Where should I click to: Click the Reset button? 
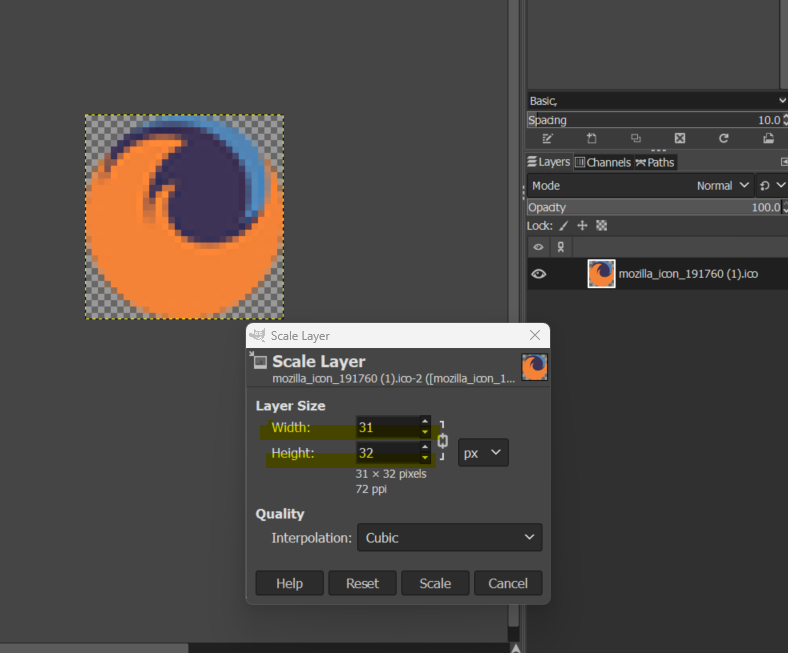tap(362, 583)
